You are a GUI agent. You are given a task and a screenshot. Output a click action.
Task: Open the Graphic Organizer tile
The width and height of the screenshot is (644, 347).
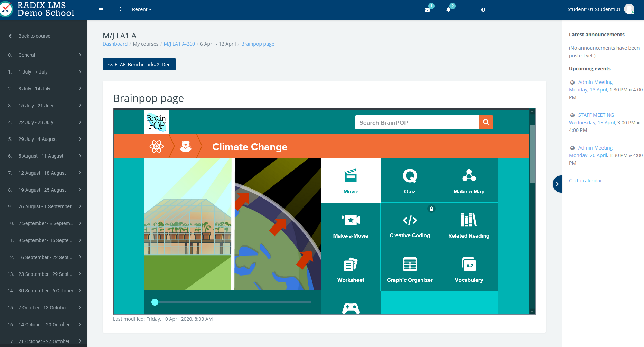tap(410, 269)
